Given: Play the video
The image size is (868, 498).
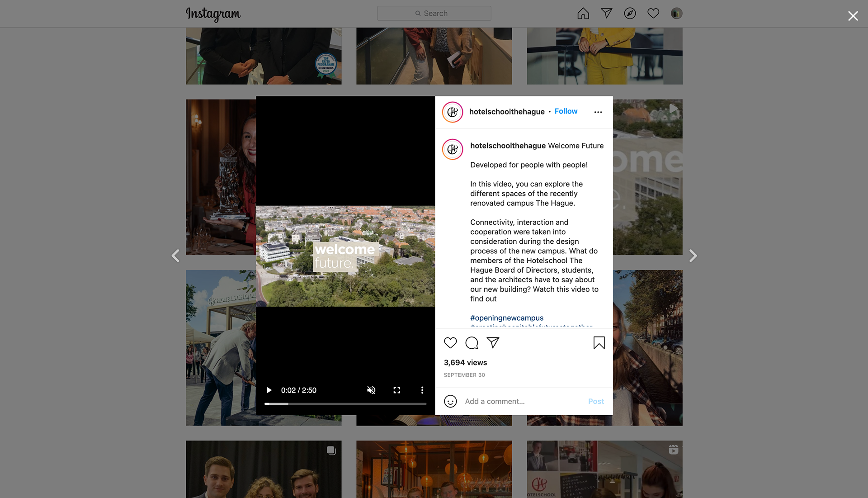Looking at the screenshot, I should pos(269,390).
